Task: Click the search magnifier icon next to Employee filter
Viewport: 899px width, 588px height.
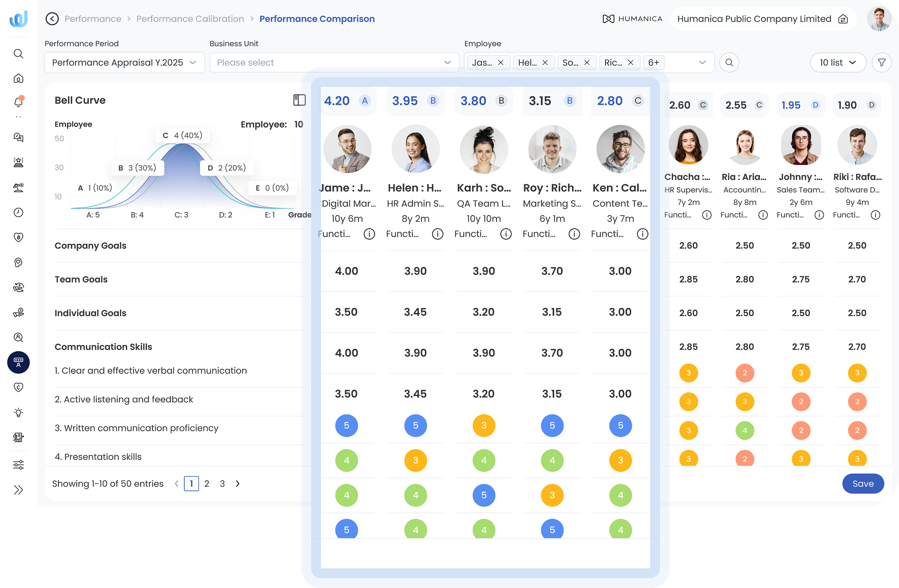Action: pyautogui.click(x=729, y=63)
